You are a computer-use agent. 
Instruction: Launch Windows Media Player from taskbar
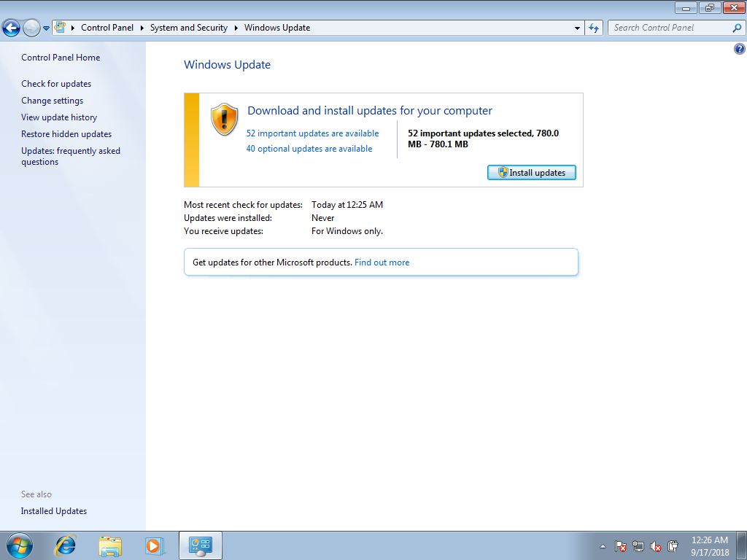[155, 545]
